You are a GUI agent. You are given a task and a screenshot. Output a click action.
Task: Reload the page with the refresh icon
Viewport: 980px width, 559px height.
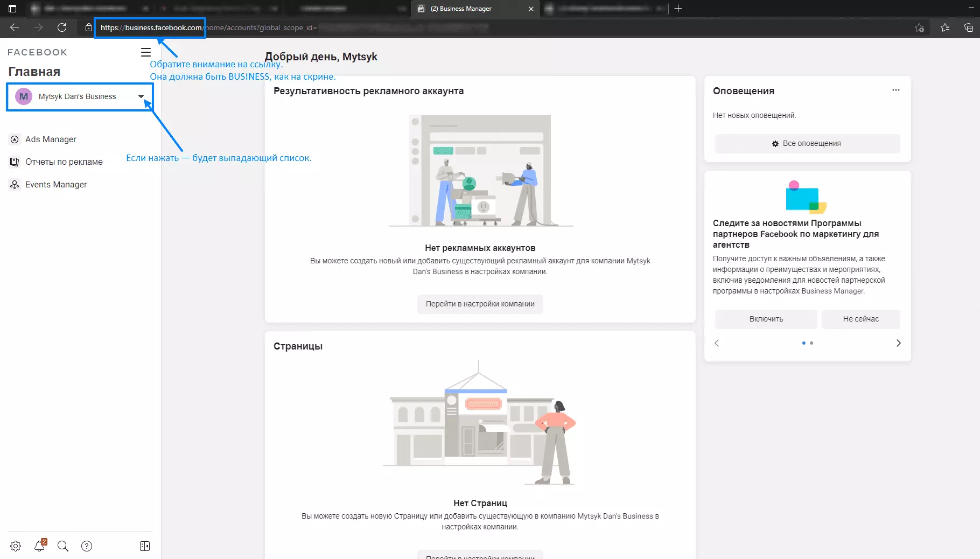click(62, 27)
